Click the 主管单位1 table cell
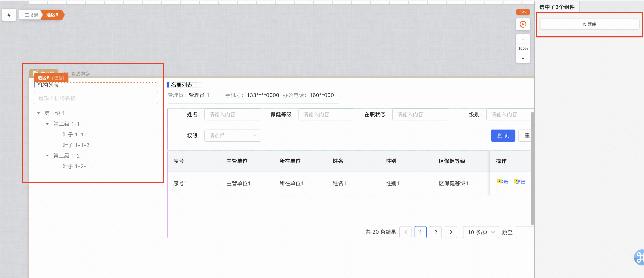Viewport: 644px width, 278px height. tap(239, 184)
